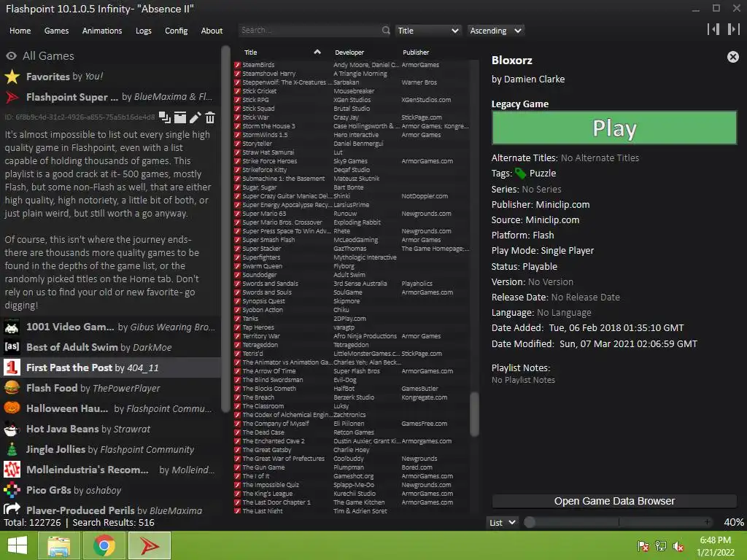
Task: Click the Publisher column header
Action: coord(415,52)
